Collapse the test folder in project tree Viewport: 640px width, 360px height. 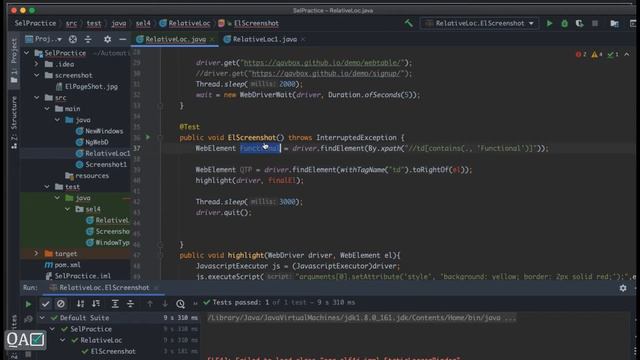tap(47, 187)
